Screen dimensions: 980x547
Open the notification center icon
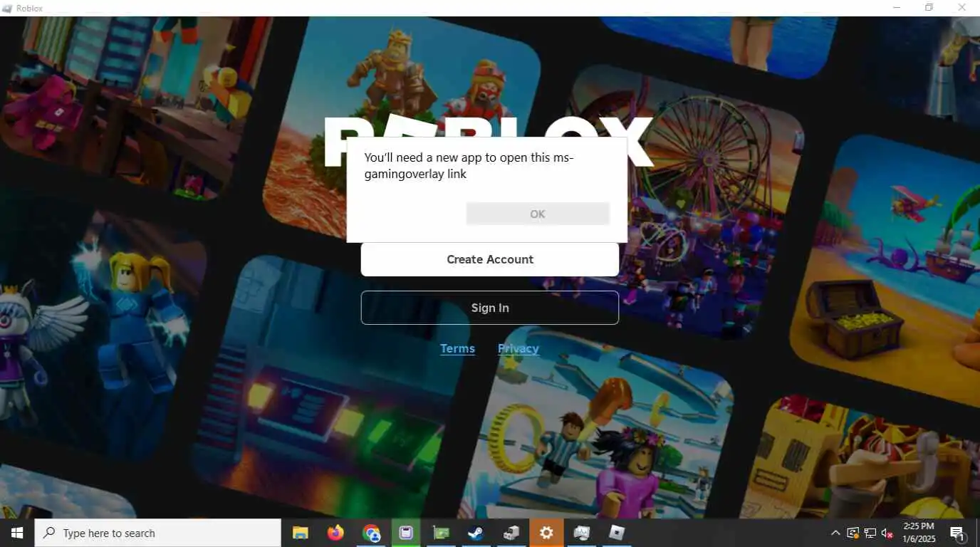[958, 533]
